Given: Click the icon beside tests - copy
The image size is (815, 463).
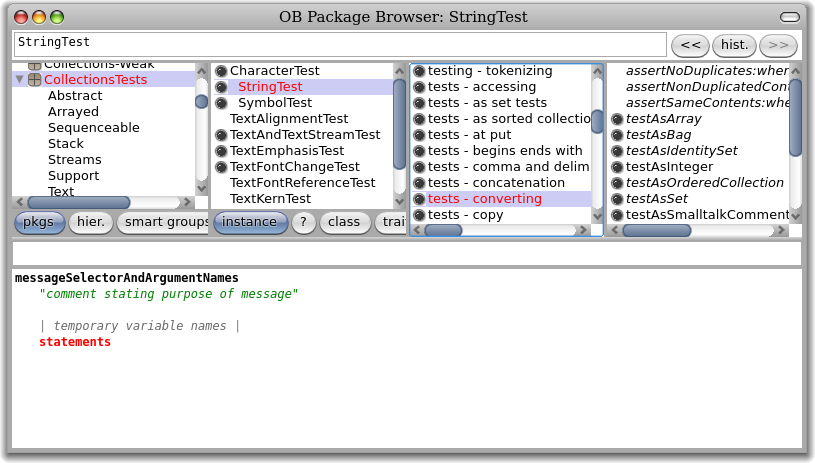Looking at the screenshot, I should pyautogui.click(x=419, y=215).
